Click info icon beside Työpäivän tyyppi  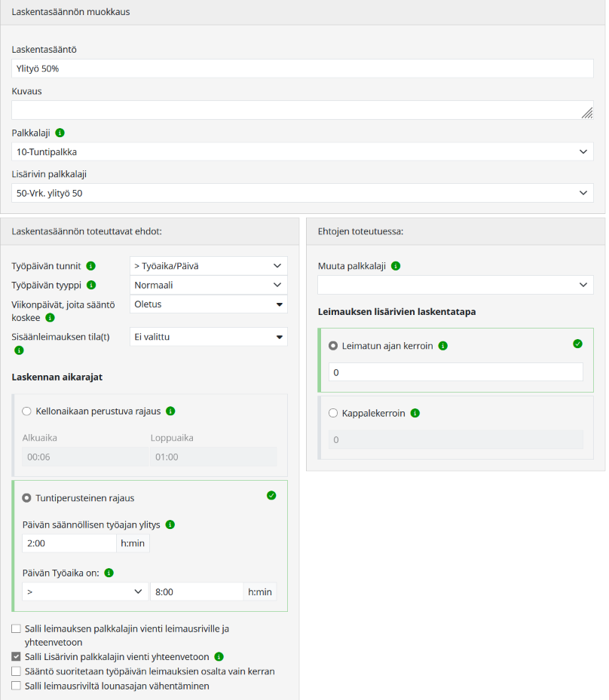pyautogui.click(x=91, y=285)
